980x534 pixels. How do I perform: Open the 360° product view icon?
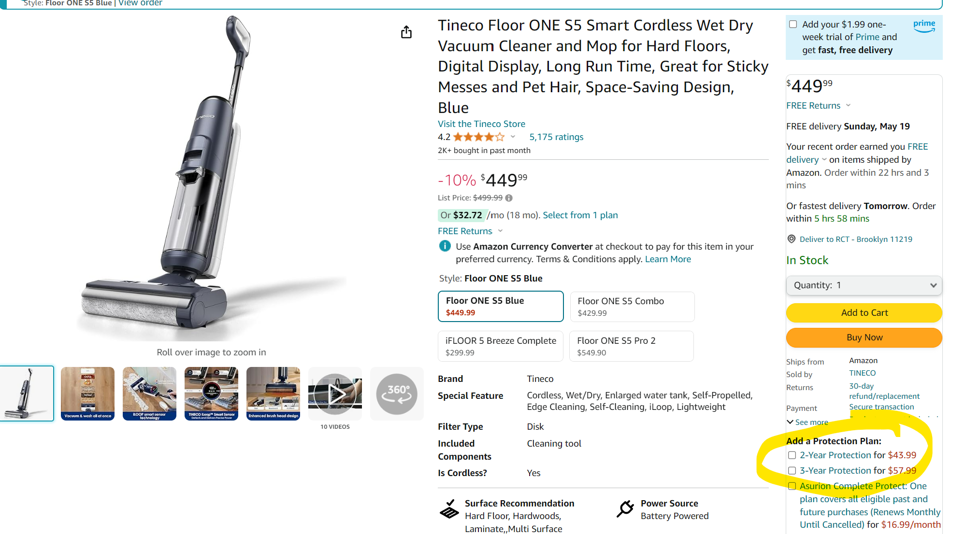[397, 393]
